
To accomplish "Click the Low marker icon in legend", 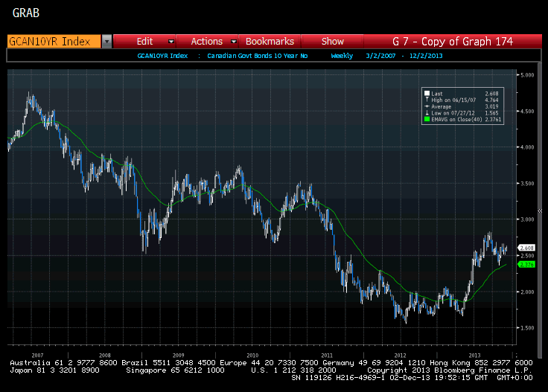I will (x=426, y=112).
